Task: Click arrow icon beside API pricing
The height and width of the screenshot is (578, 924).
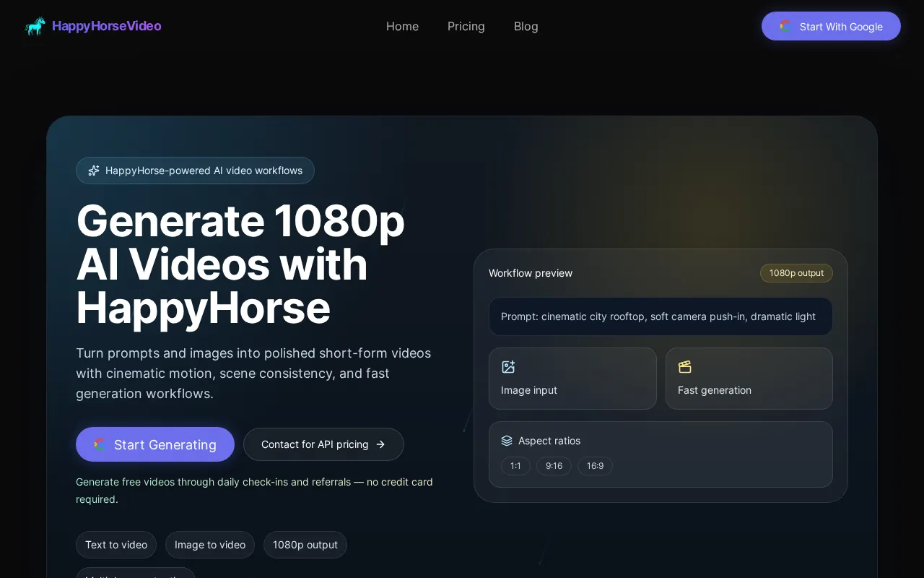Action: 380,444
